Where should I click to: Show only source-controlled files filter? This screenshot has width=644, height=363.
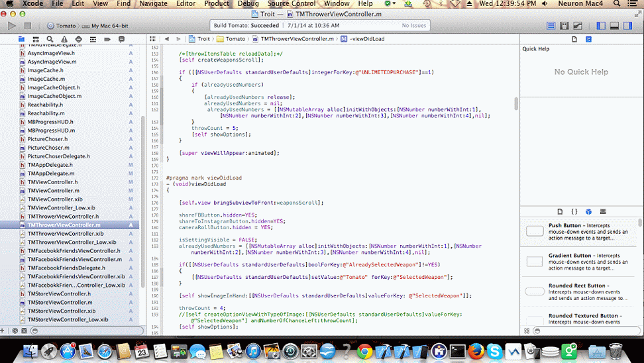click(24, 331)
